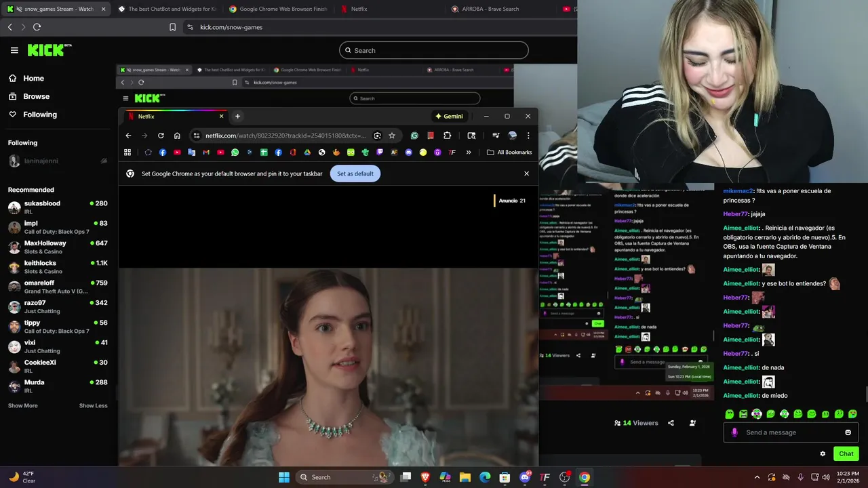868x488 pixels.
Task: Open the Gmail bookmark icon
Action: pyautogui.click(x=205, y=152)
